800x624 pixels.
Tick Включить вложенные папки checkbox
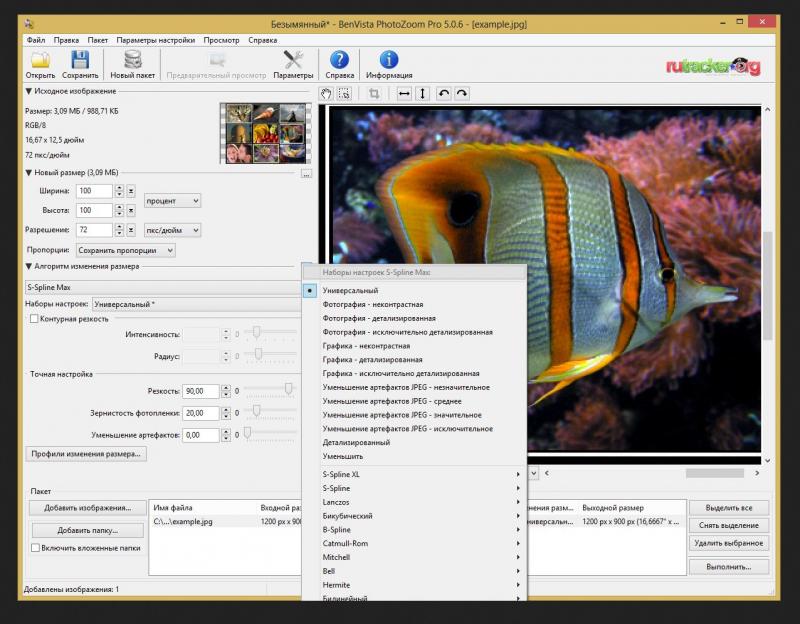coord(35,548)
